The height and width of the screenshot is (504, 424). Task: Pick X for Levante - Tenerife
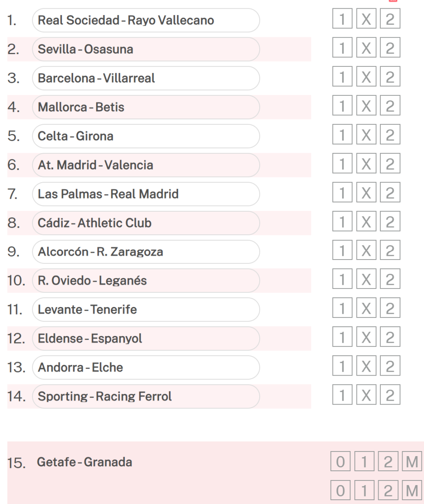coord(366,310)
